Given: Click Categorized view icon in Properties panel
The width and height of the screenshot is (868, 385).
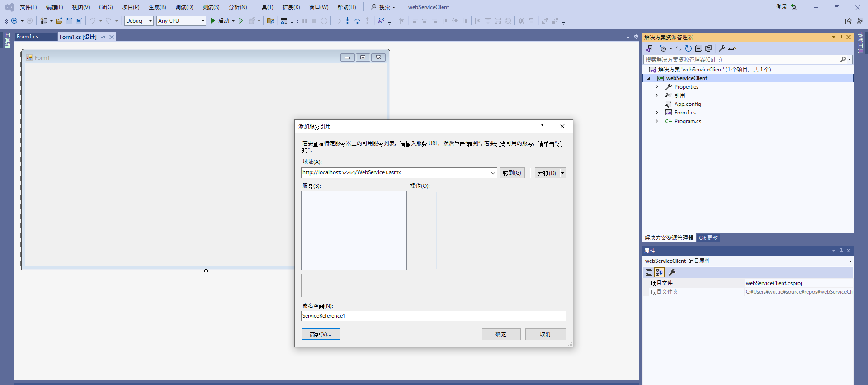Looking at the screenshot, I should pos(649,272).
